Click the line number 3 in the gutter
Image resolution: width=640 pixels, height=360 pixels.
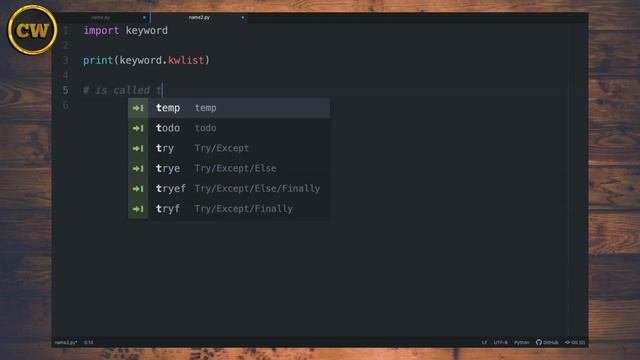(x=66, y=60)
